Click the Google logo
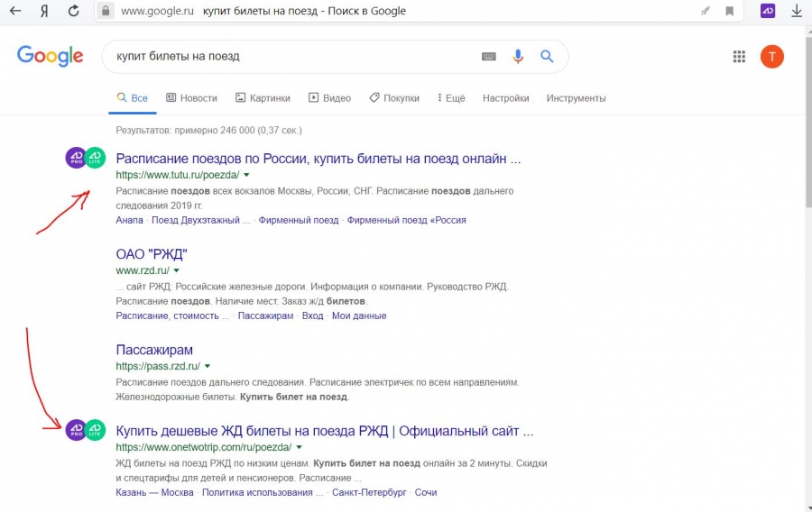The image size is (812, 512). (50, 56)
